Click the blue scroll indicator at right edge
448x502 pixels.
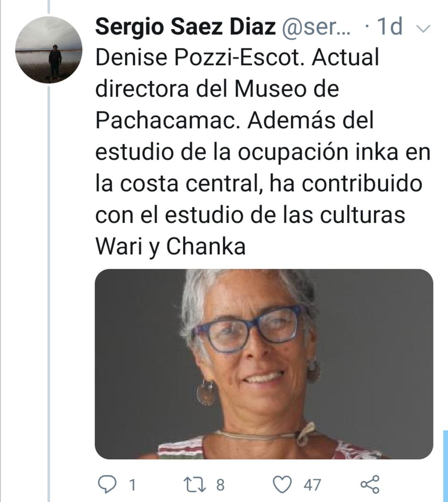tap(446, 466)
